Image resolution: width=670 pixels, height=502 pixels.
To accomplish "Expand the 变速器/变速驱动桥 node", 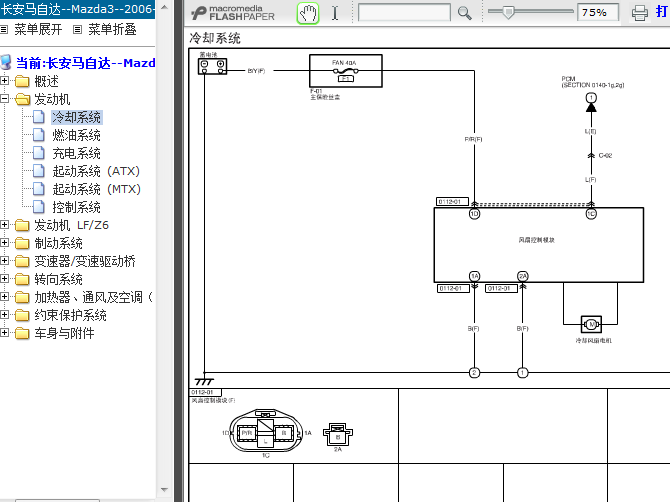I will (x=5, y=261).
